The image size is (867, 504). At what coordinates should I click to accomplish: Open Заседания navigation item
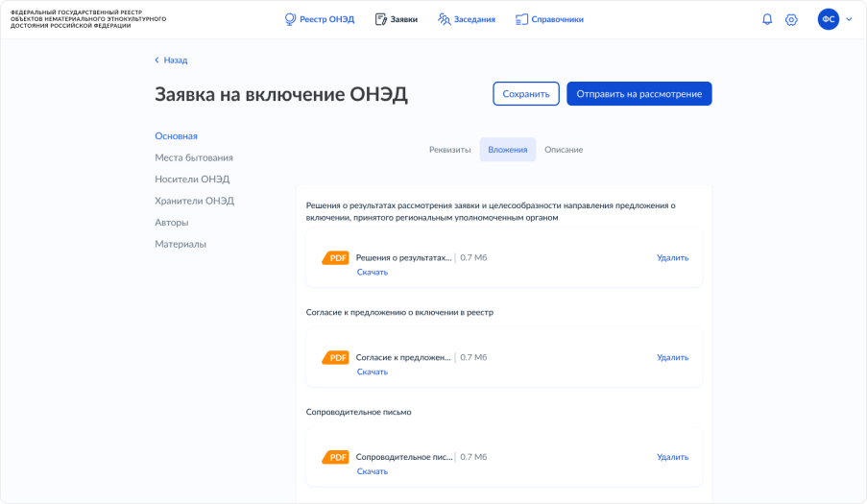tap(466, 19)
